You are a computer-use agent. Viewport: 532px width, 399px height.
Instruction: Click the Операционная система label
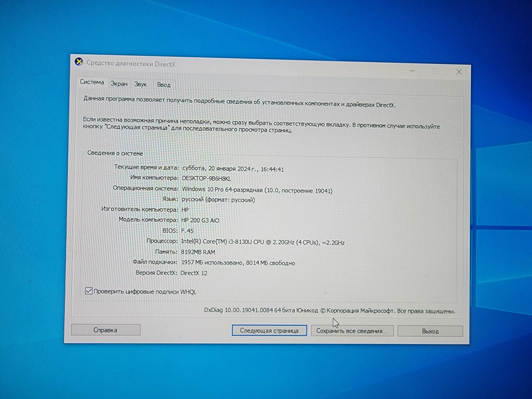pyautogui.click(x=146, y=188)
